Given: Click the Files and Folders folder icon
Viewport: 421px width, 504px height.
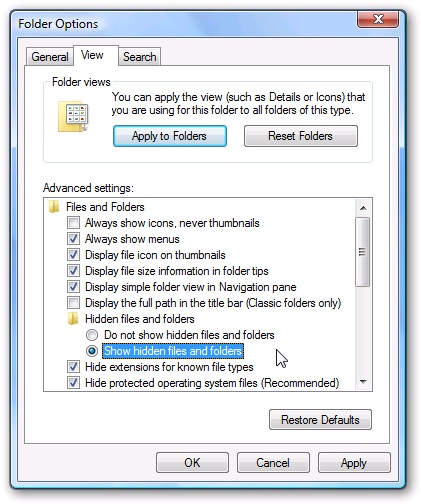Looking at the screenshot, I should 54,207.
